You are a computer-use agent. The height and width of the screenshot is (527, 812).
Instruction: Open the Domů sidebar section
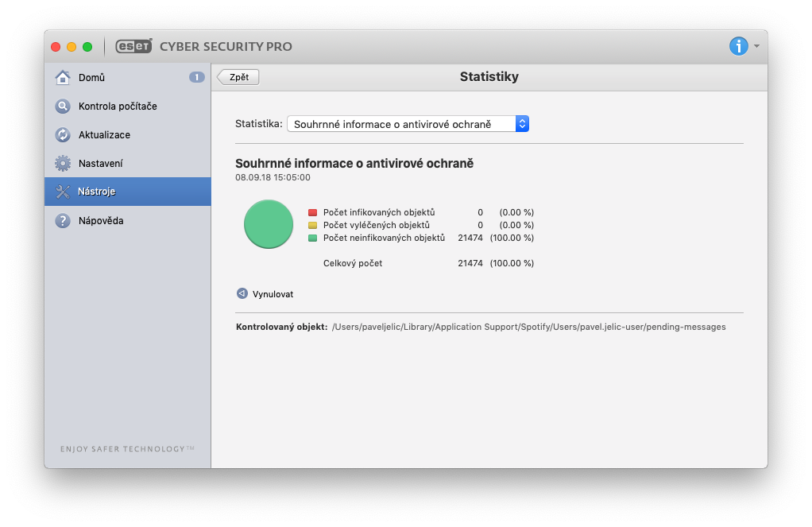click(x=92, y=78)
